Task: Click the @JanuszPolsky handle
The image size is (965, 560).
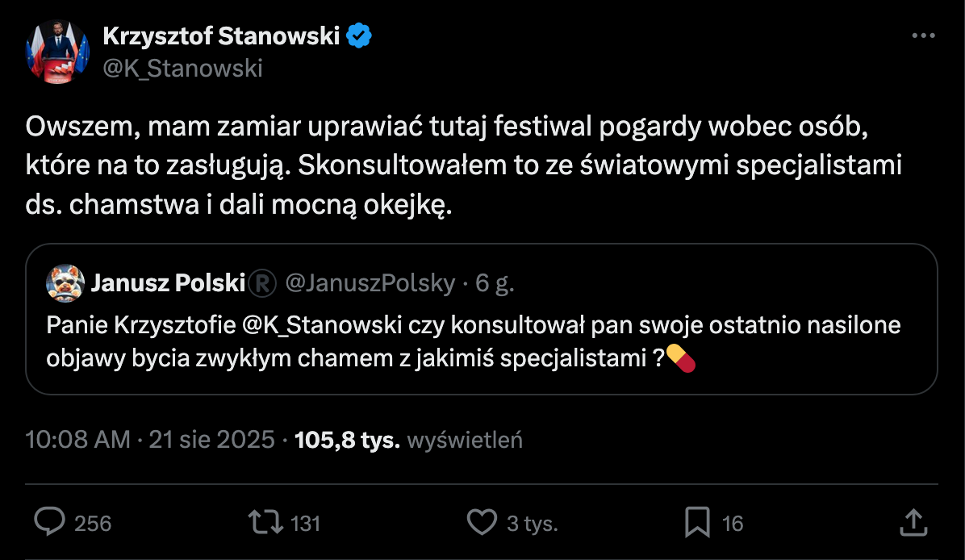Action: pos(370,282)
